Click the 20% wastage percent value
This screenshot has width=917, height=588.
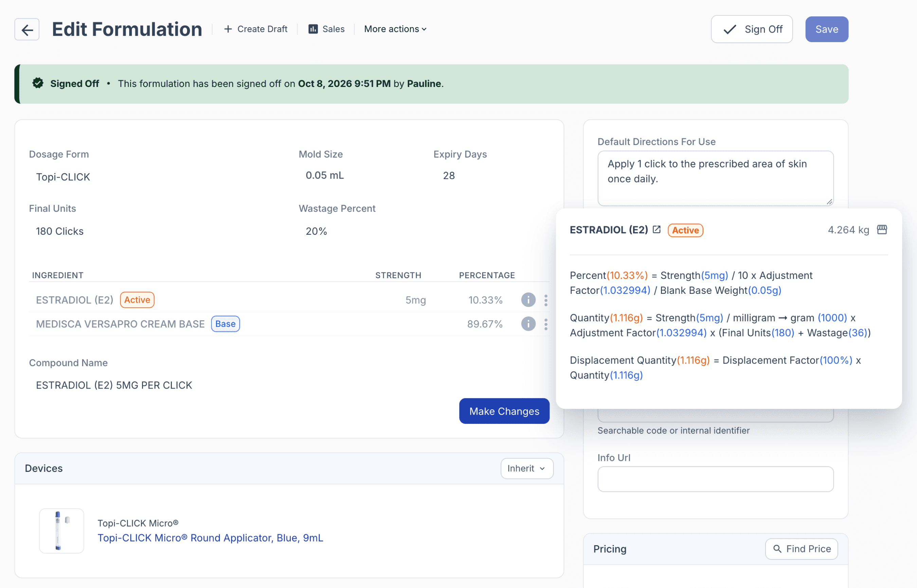click(316, 231)
